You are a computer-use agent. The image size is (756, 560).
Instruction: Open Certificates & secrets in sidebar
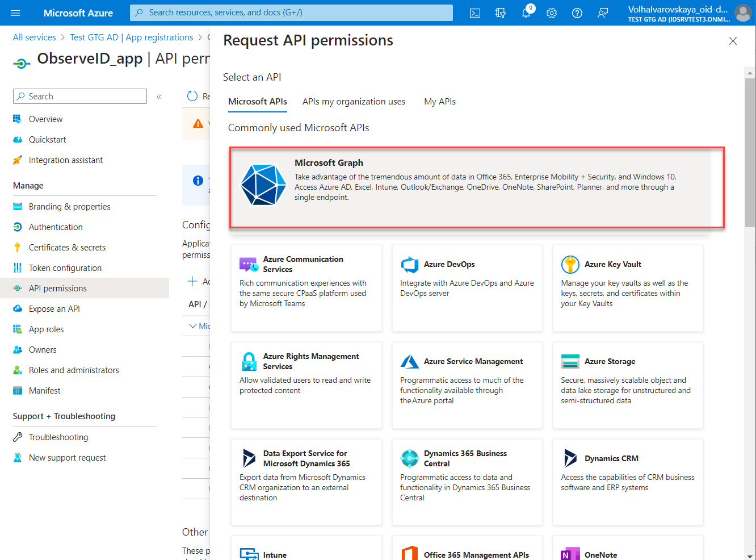coord(67,248)
